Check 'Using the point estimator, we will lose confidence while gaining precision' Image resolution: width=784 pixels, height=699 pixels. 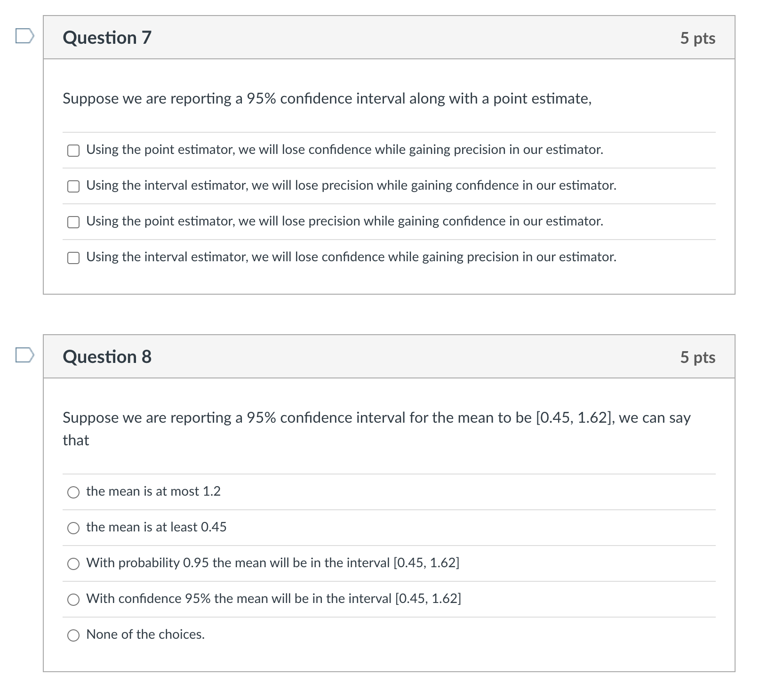[x=73, y=150]
